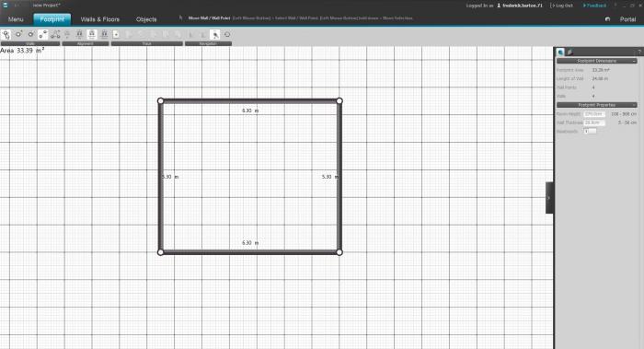Click the Alignment toolbar group label
Image resolution: width=644 pixels, height=349 pixels.
point(86,43)
